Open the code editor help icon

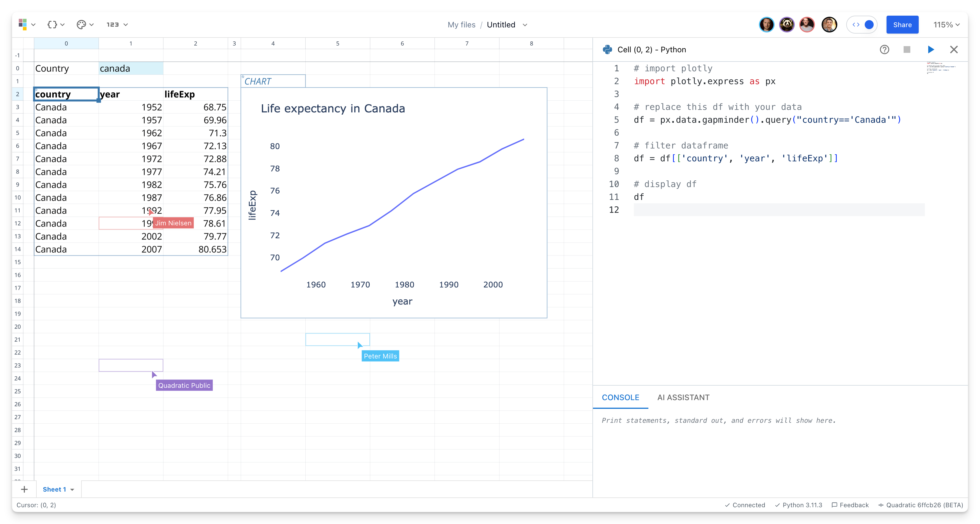click(x=884, y=49)
